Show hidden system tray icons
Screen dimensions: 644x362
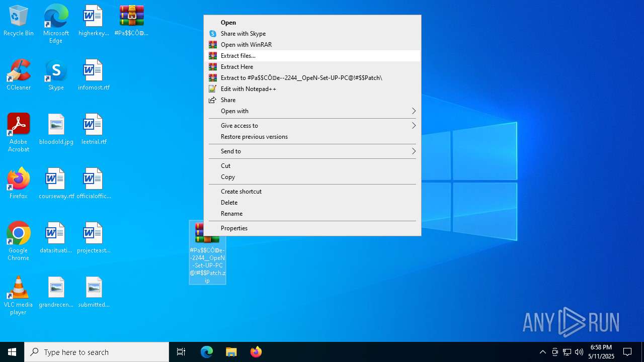[x=542, y=352]
